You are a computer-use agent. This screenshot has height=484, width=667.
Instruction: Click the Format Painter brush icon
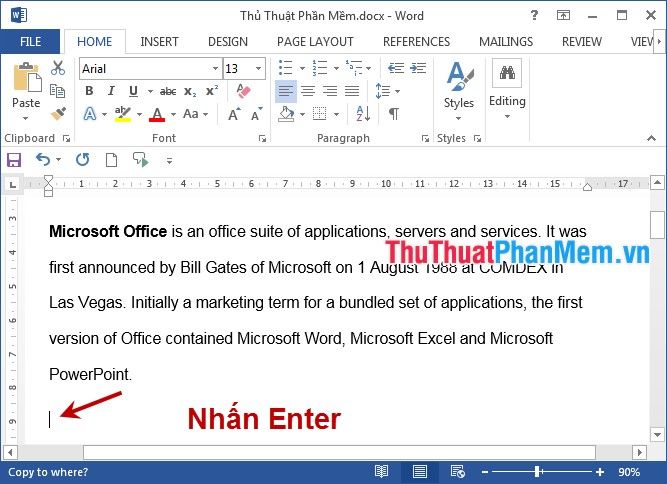tap(58, 114)
